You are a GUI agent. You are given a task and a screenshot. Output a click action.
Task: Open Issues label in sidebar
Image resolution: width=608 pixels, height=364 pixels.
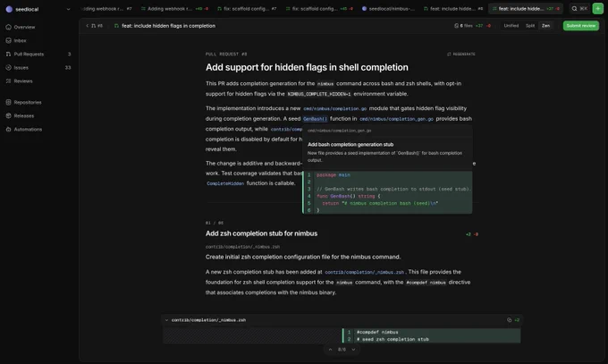tap(21, 67)
